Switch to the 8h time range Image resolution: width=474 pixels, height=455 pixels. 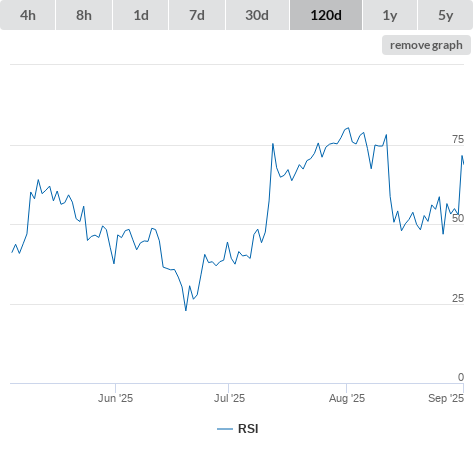(x=84, y=15)
